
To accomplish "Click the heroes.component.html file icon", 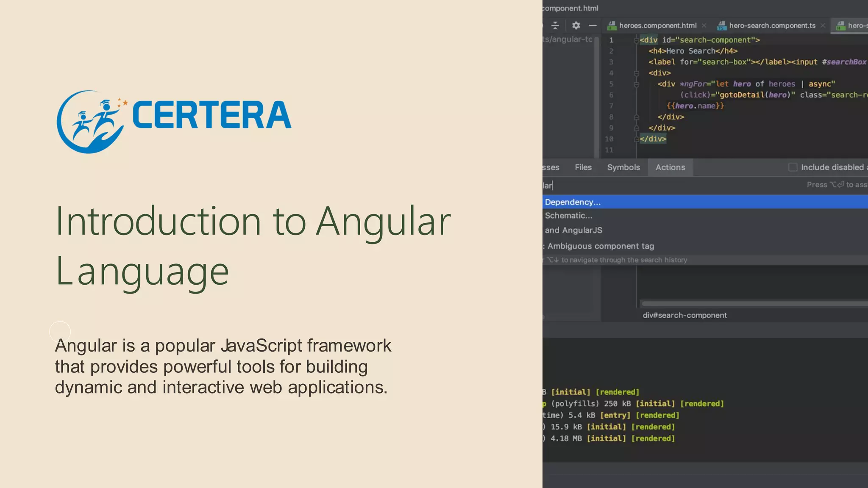I will [x=612, y=26].
